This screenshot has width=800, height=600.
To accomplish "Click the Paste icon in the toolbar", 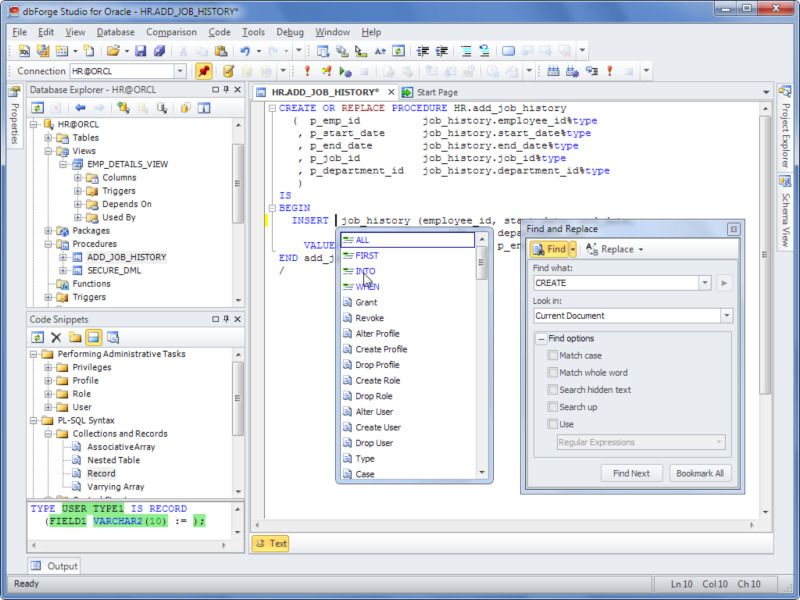I will pos(220,49).
